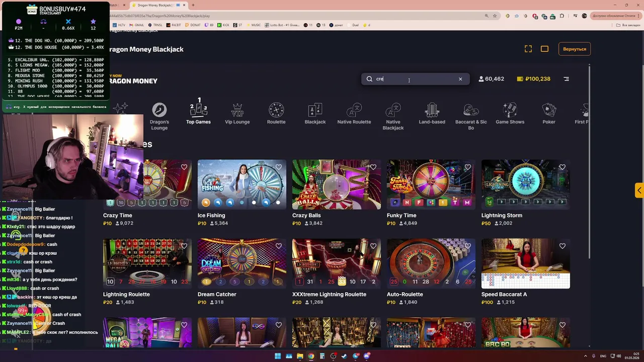Screen dimensions: 644x362
Task: Favorite the Funky Time game heart
Action: point(468,167)
